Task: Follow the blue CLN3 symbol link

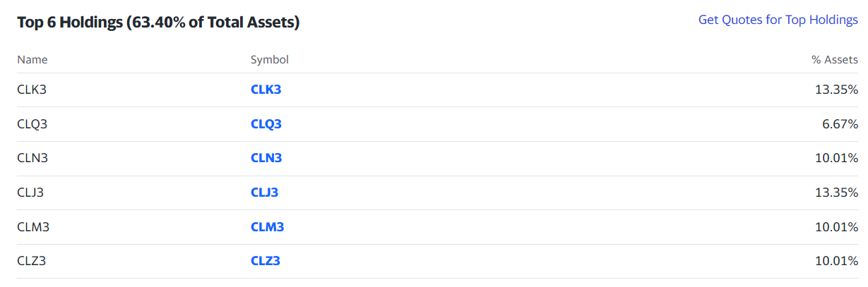Action: click(266, 158)
